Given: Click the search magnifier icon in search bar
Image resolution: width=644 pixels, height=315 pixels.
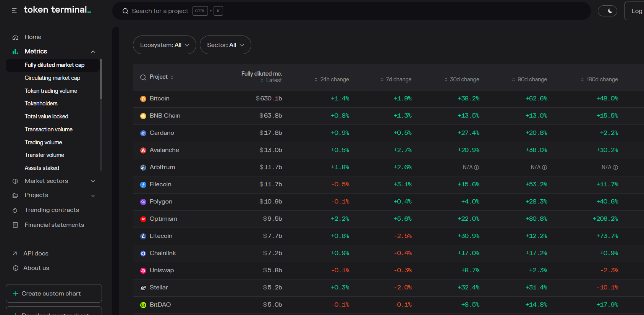Looking at the screenshot, I should pyautogui.click(x=125, y=11).
